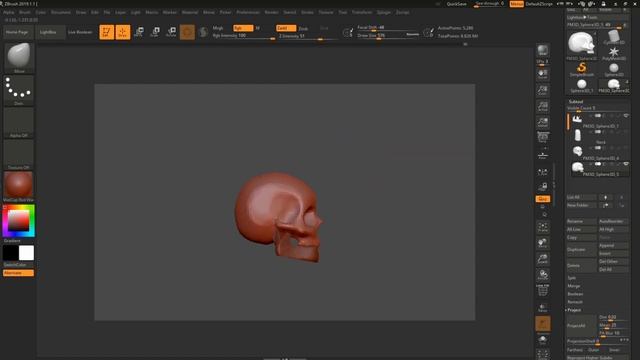Click the ProjectAll button
Viewport: 640px width, 360px height.
pyautogui.click(x=581, y=326)
